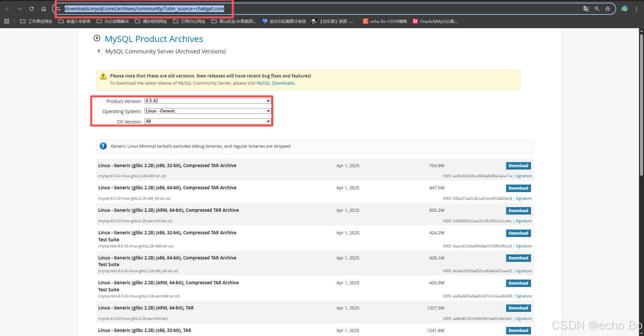Open the 加水印后截图才有效 bookmark

[284, 21]
